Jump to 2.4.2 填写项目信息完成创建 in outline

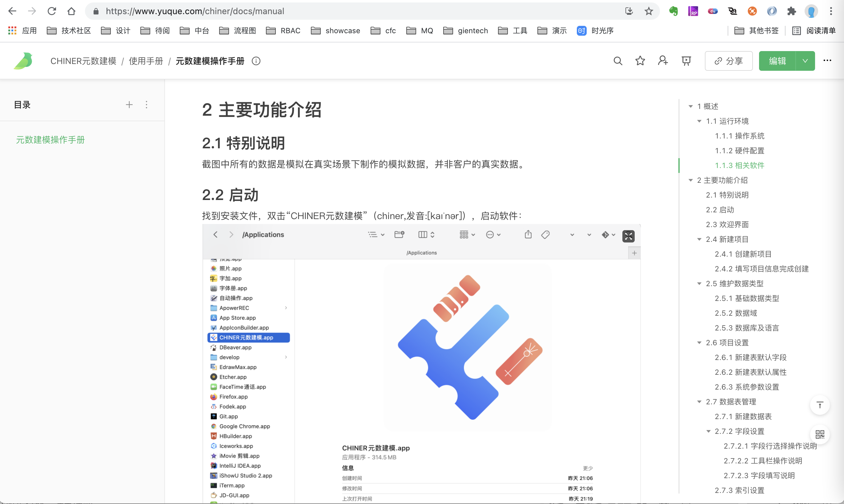(761, 269)
